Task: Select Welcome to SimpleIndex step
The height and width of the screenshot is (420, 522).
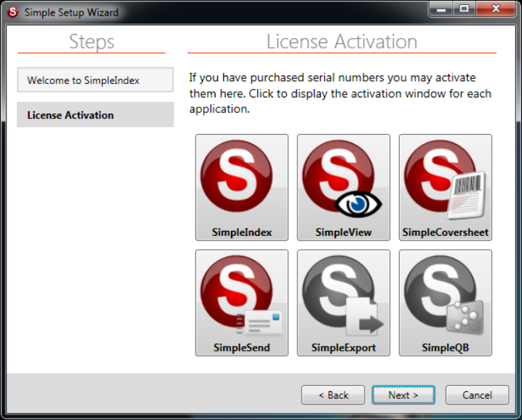Action: point(95,80)
